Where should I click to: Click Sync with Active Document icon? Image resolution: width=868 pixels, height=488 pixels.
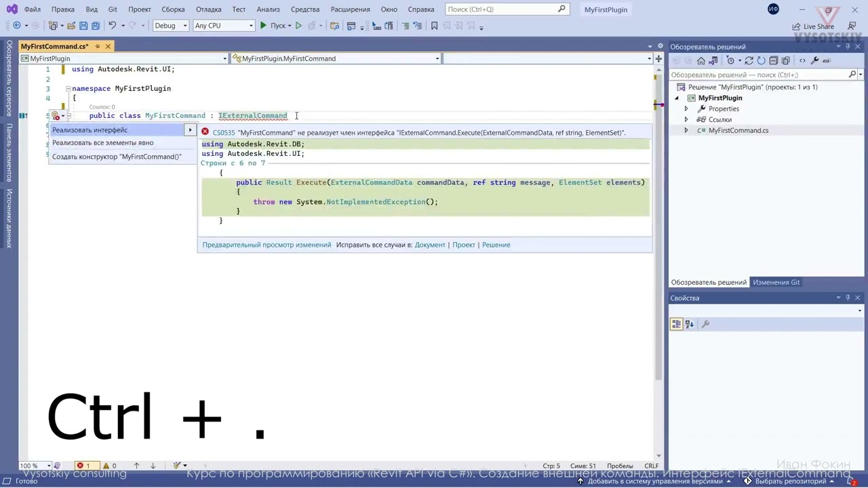click(749, 60)
